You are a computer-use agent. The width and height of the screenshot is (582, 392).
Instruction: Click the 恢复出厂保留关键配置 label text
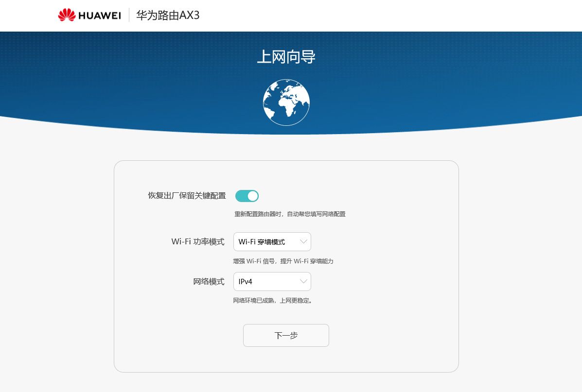187,196
